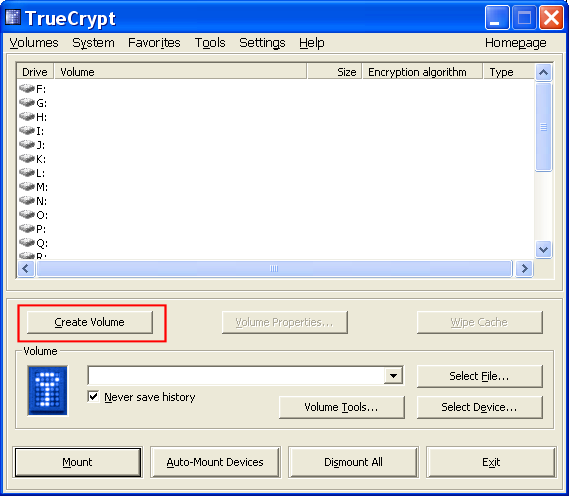
Task: Minimize the TrueCrypt window
Action: coord(497,17)
